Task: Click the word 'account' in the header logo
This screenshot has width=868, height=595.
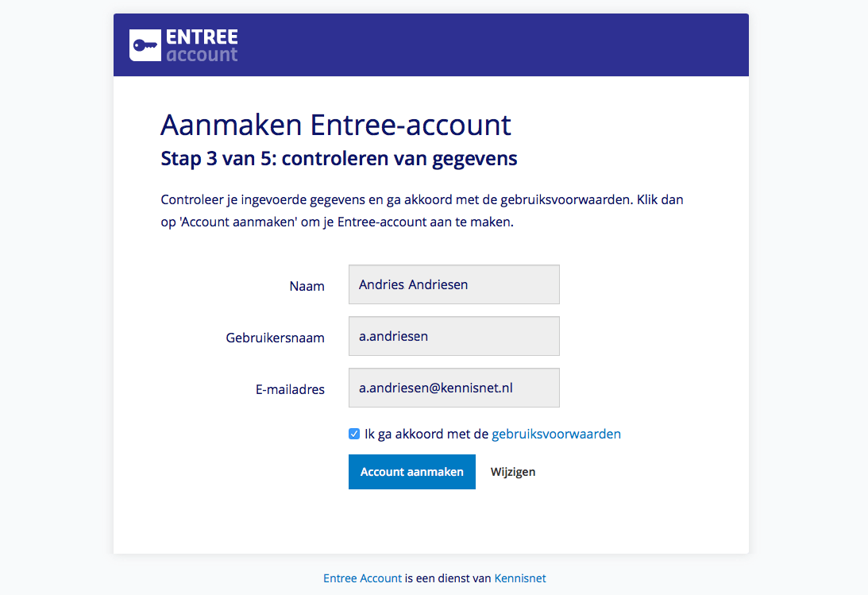Action: 202,54
